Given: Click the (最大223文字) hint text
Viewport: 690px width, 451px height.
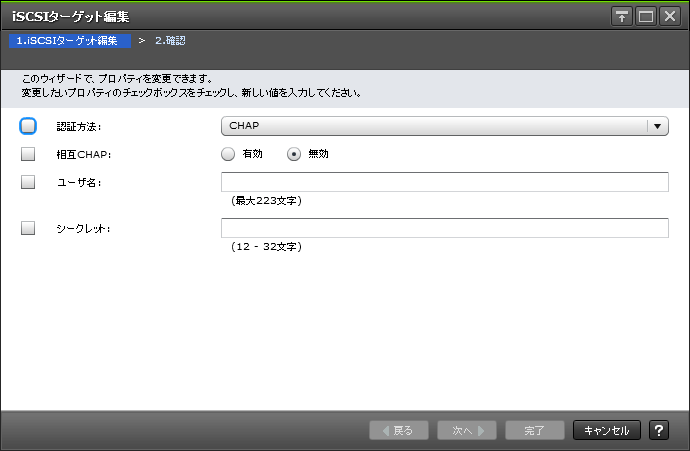Looking at the screenshot, I should [x=266, y=201].
